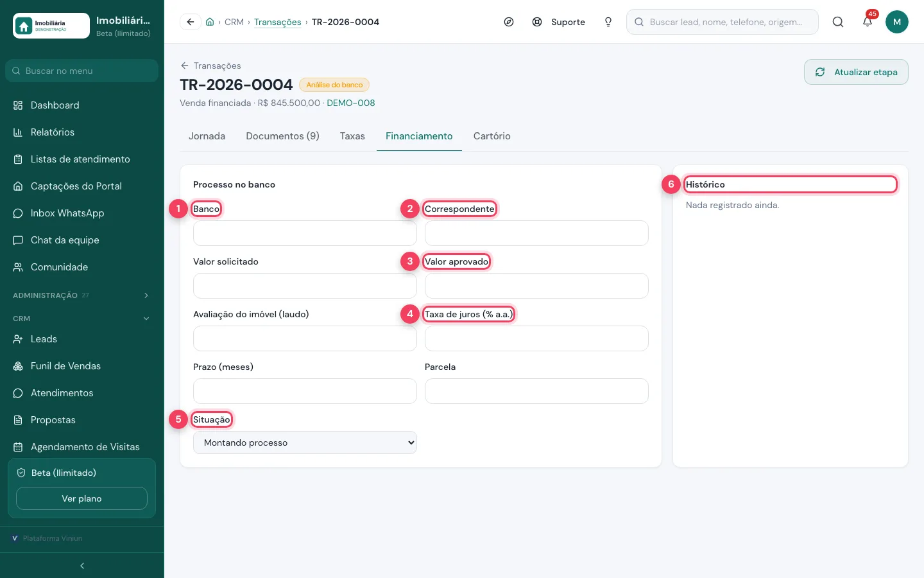Click the Buscar no menu field

[x=81, y=71]
